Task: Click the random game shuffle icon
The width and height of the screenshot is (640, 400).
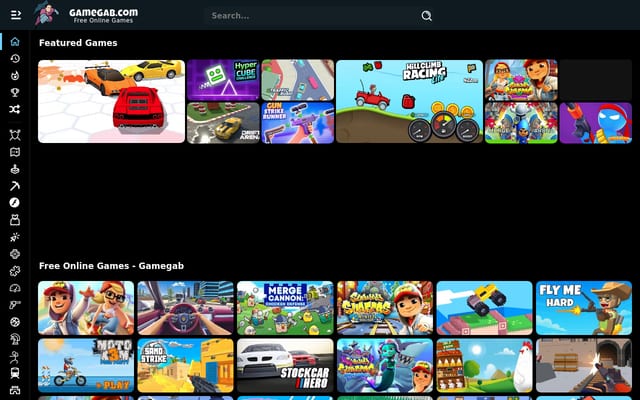Action: (15, 109)
